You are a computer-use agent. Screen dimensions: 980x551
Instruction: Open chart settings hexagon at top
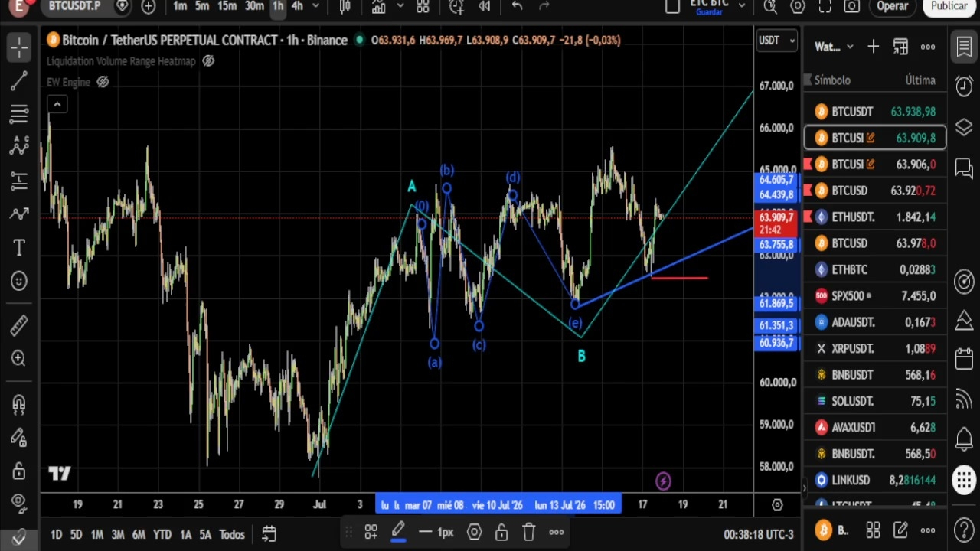798,6
